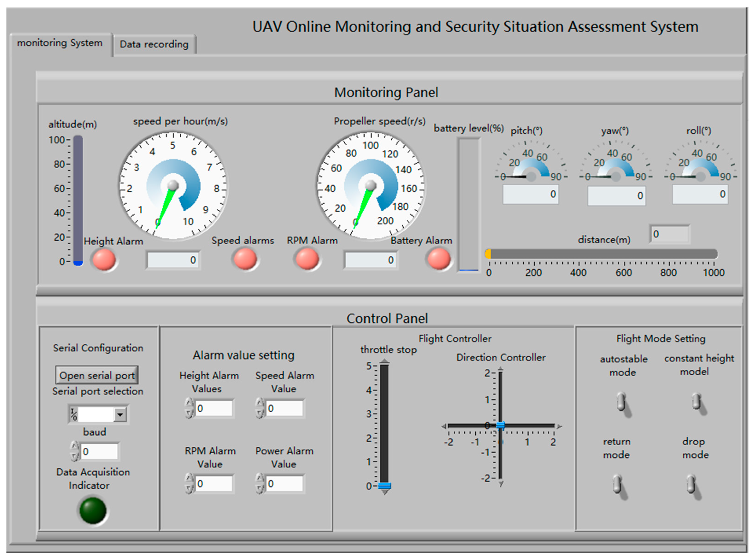This screenshot has width=754, height=560.
Task: Click the Speed Alarm Value input field
Action: (x=284, y=408)
